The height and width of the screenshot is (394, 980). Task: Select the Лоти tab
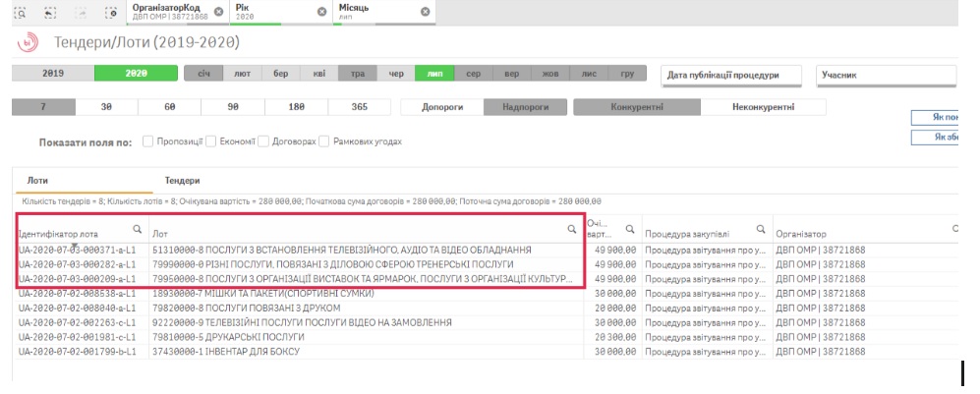37,181
